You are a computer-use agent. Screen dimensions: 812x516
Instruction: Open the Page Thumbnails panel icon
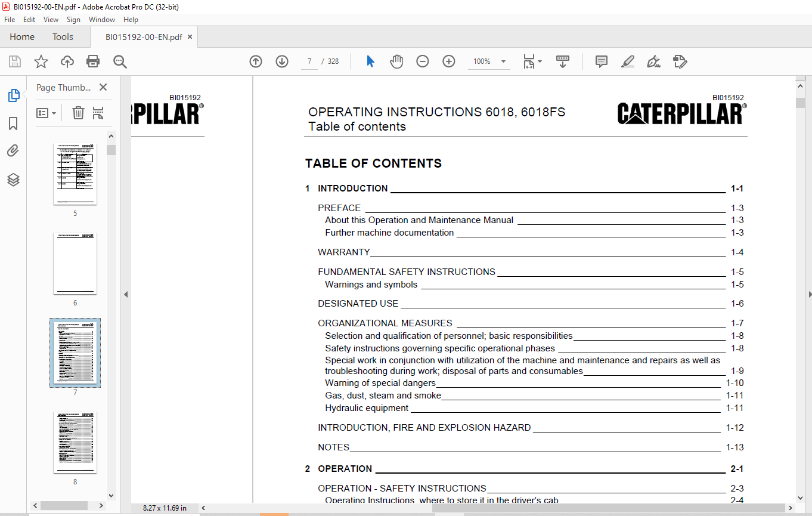pos(13,95)
